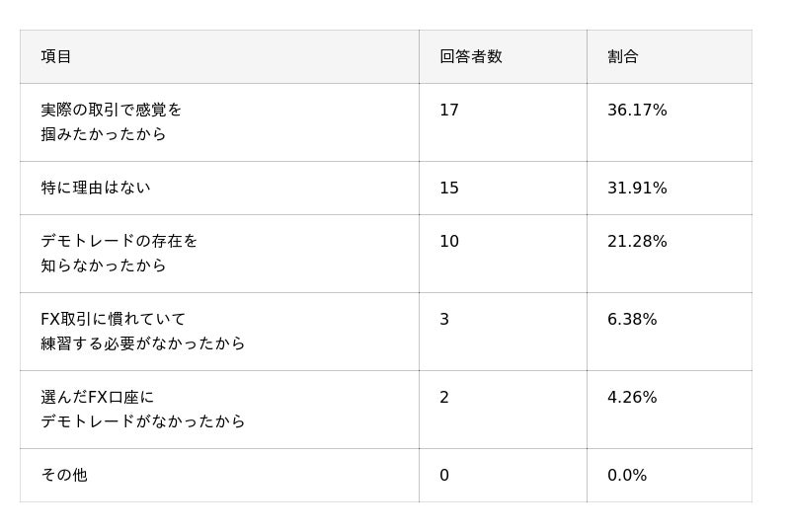
Task: Click the 21.28% percentage cell
Action: point(637,242)
